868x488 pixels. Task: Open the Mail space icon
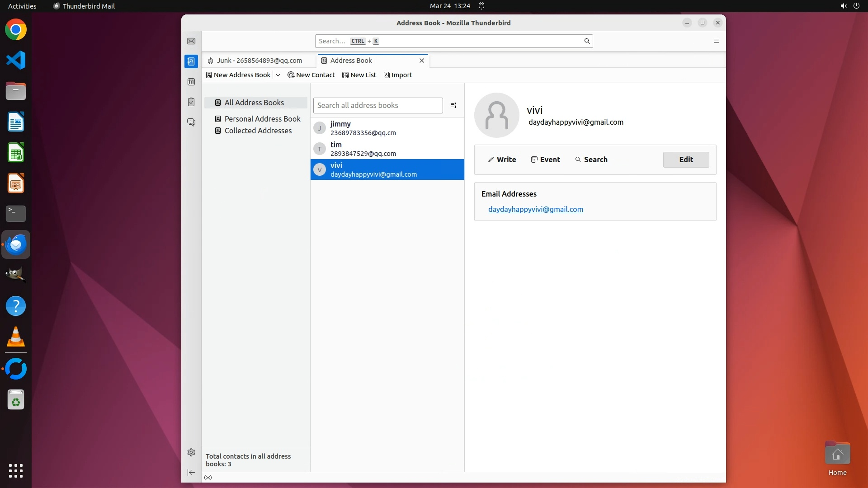click(191, 41)
